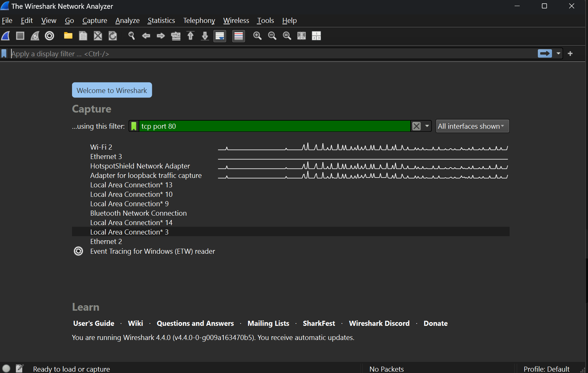Image resolution: width=588 pixels, height=373 pixels.
Task: Open the File menu
Action: (x=7, y=21)
